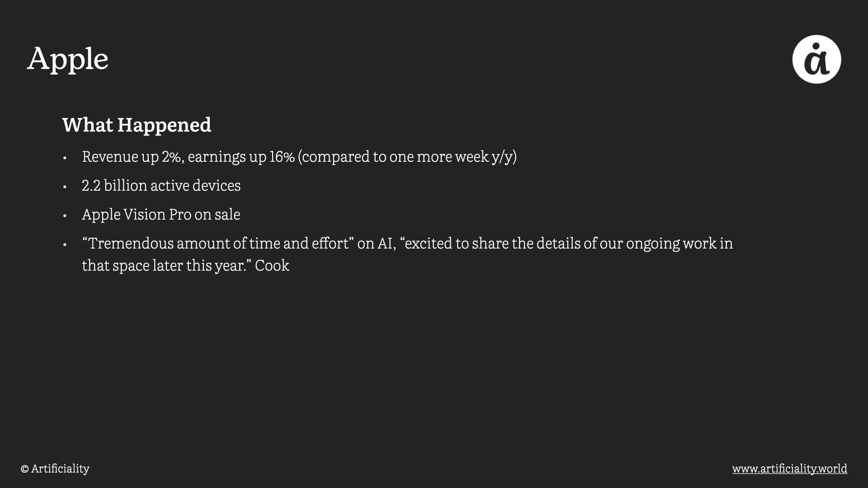This screenshot has height=488, width=868.
Task: Click the copyright © symbol in the footer
Action: pyautogui.click(x=25, y=469)
